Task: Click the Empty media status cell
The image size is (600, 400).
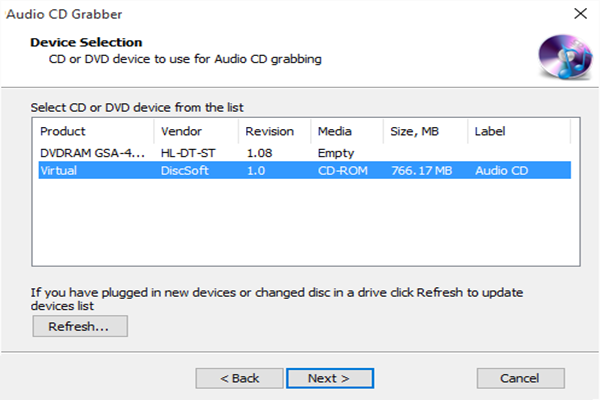Action: (335, 153)
